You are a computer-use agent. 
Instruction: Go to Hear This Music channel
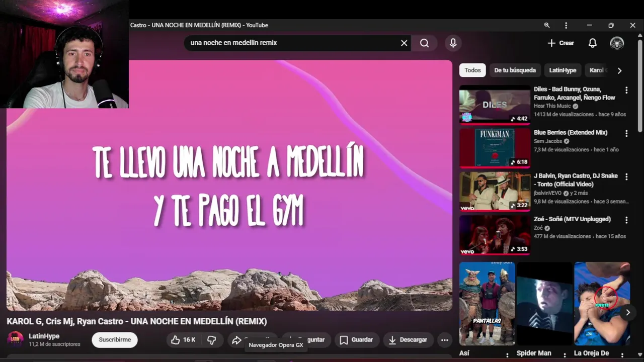click(552, 106)
